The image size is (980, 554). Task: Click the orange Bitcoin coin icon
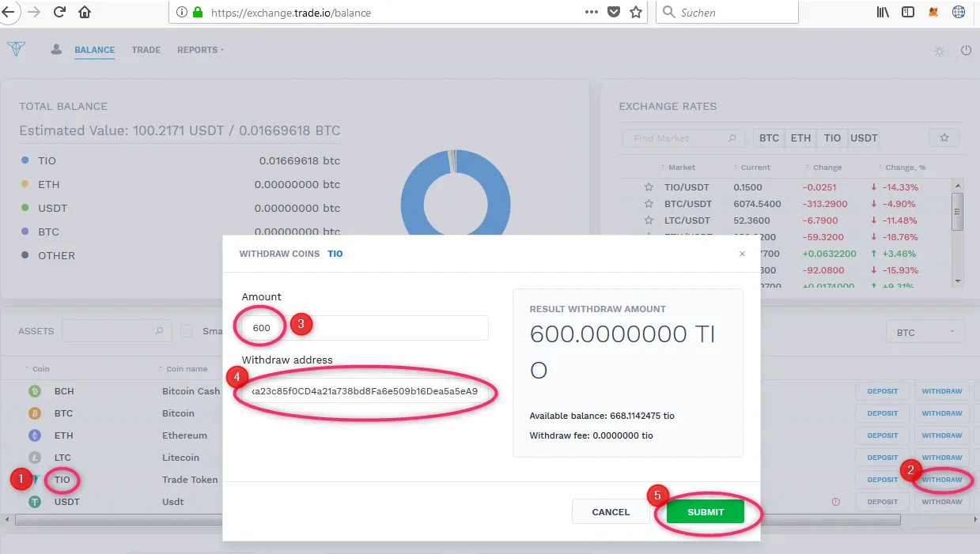pyautogui.click(x=34, y=413)
